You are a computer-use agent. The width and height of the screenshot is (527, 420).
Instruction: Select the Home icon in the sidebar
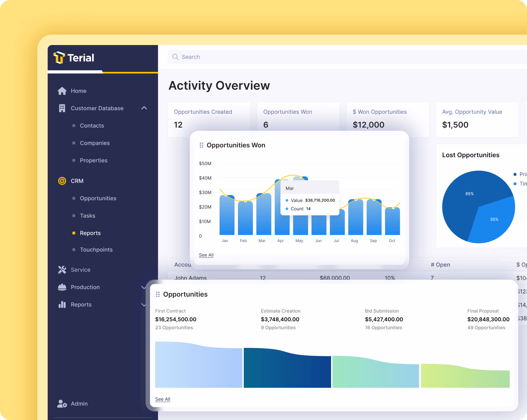(x=62, y=90)
